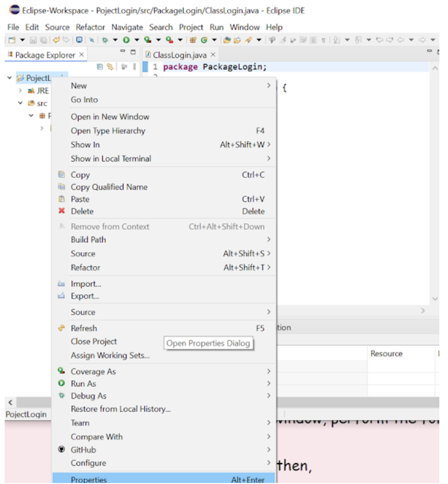Toggle Link with Editor in Package Explorer
The image size is (448, 484).
pos(110,67)
